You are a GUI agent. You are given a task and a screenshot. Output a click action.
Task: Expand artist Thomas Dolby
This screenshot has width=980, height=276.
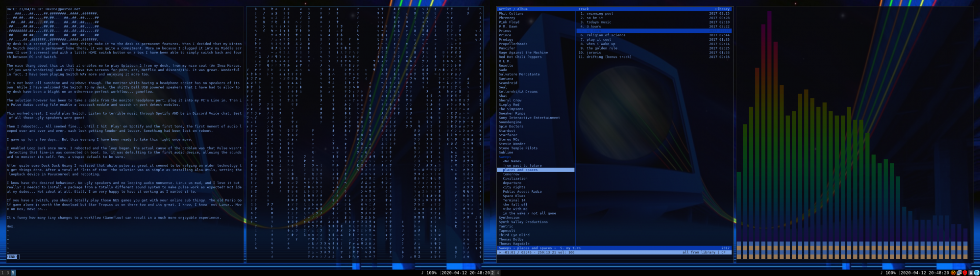[x=511, y=240]
